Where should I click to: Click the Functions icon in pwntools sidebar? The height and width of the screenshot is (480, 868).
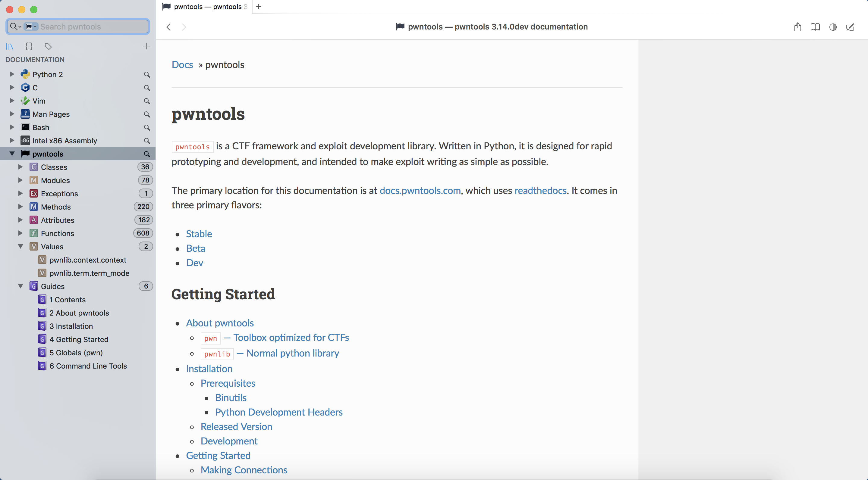pyautogui.click(x=34, y=233)
